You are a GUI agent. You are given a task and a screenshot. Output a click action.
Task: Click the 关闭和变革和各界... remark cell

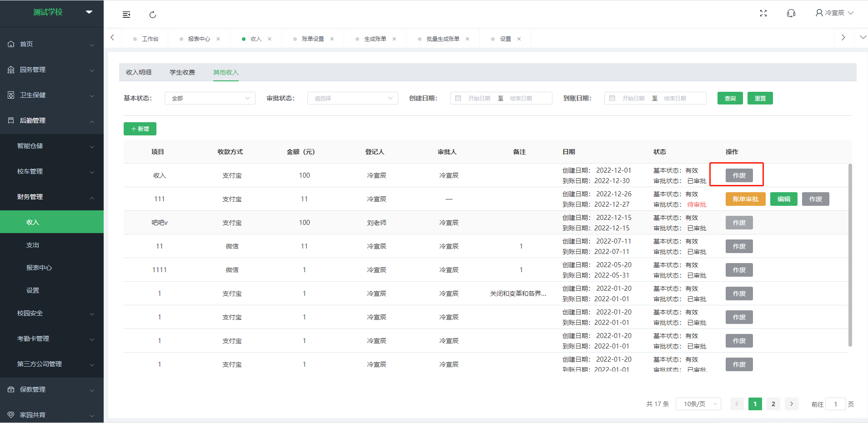point(518,294)
